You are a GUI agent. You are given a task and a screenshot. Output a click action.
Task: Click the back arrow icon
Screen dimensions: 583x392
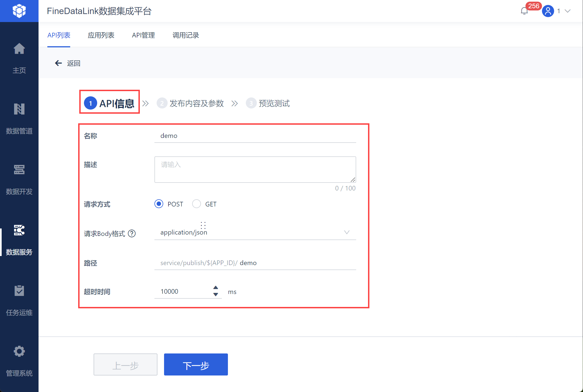pyautogui.click(x=58, y=63)
